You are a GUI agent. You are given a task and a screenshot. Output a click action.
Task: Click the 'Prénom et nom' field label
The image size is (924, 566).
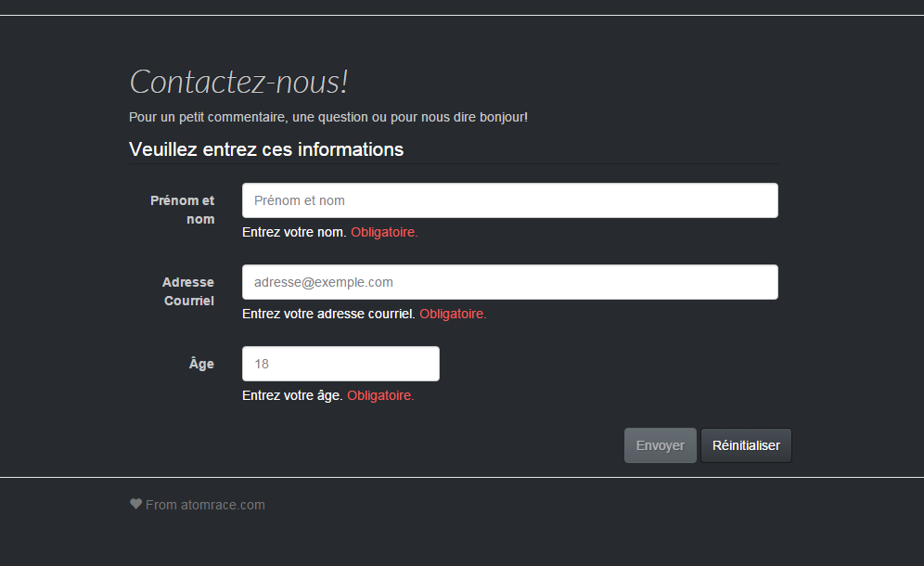182,210
